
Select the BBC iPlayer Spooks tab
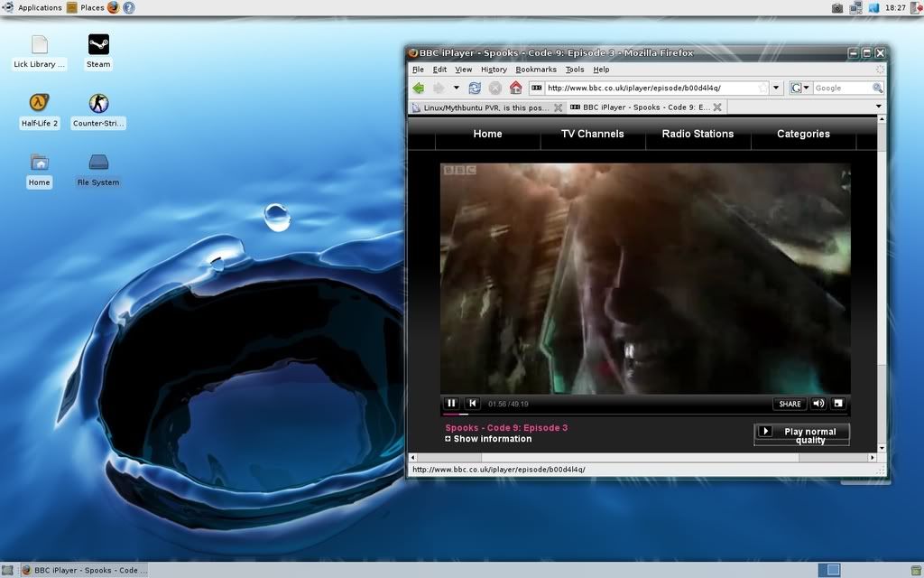coord(646,107)
